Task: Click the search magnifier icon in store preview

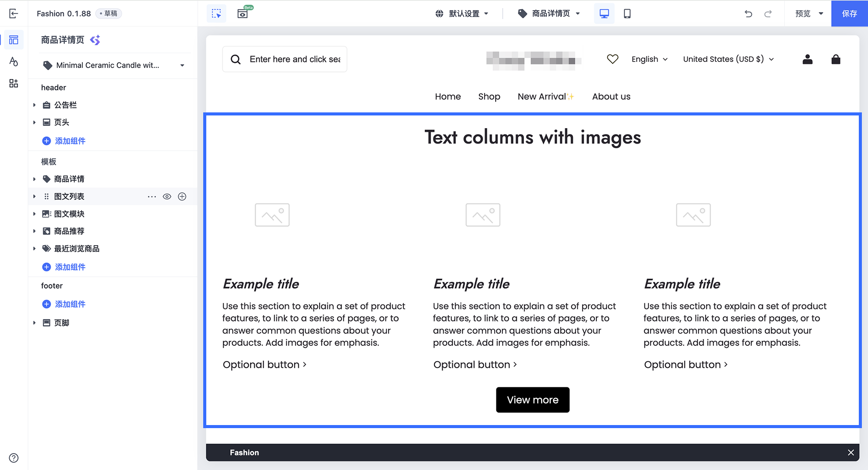Action: [235, 59]
